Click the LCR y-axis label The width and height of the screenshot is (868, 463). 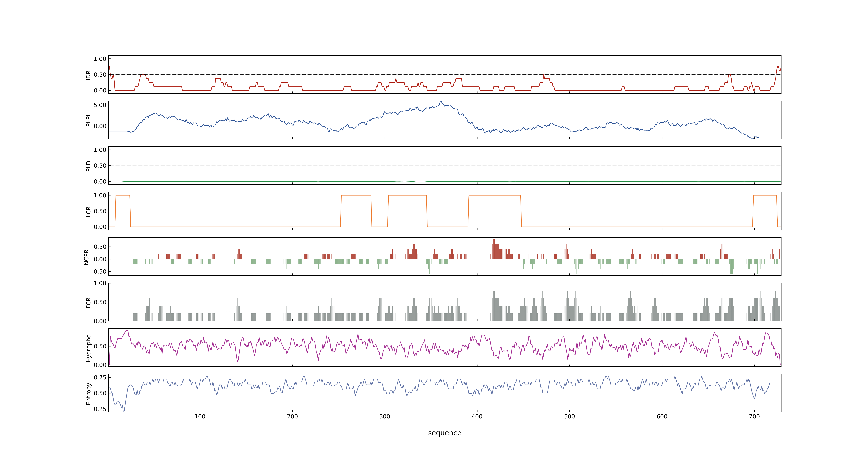(x=89, y=212)
